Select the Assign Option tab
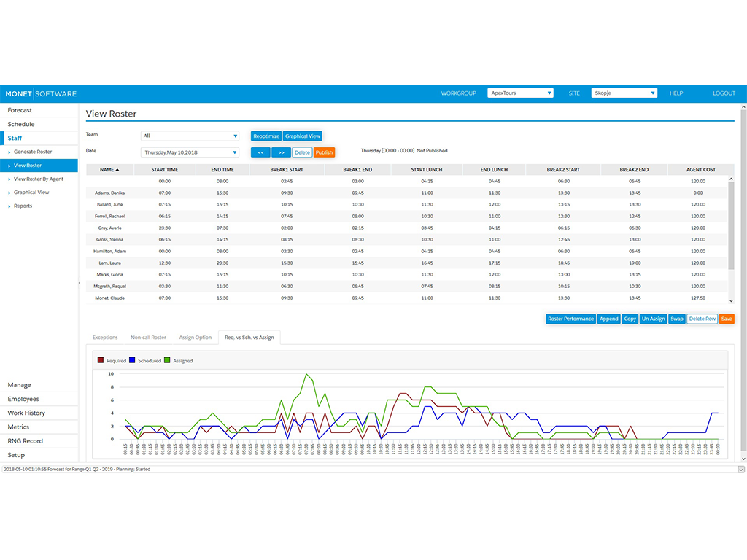The image size is (747, 560). click(195, 337)
